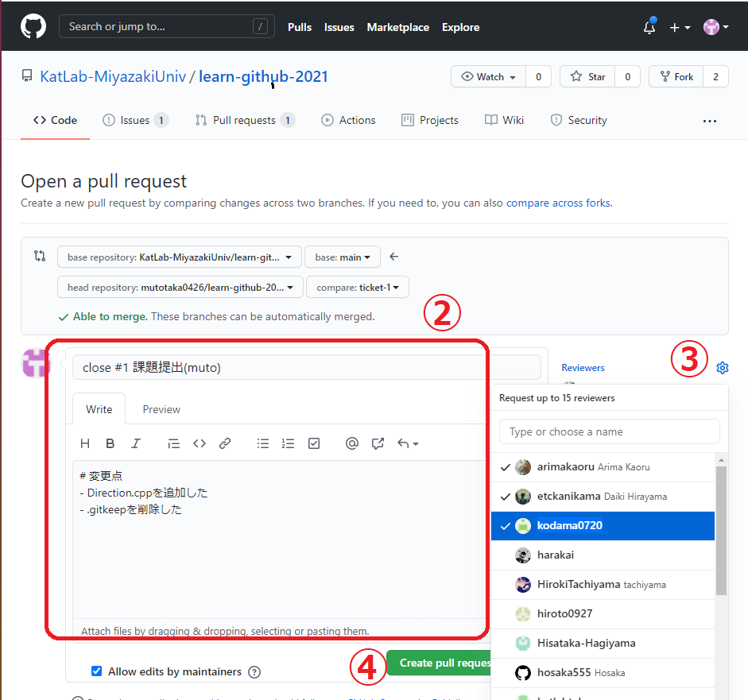Image resolution: width=748 pixels, height=700 pixels.
Task: Select the Preview tab
Action: coord(161,409)
